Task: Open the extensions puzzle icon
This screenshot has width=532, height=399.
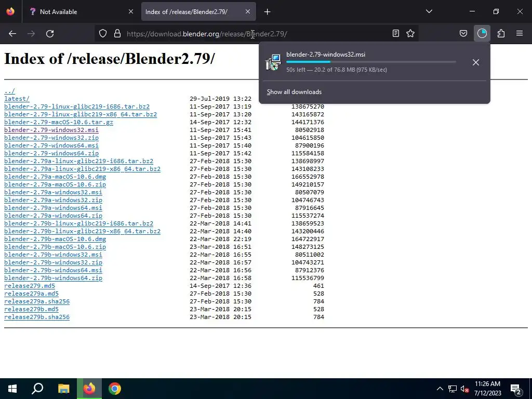Action: [x=501, y=33]
